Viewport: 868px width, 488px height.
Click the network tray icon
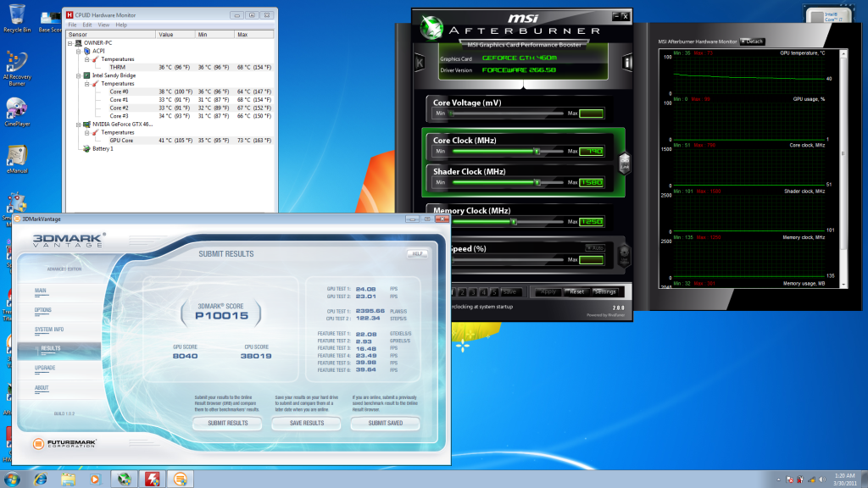tap(811, 480)
